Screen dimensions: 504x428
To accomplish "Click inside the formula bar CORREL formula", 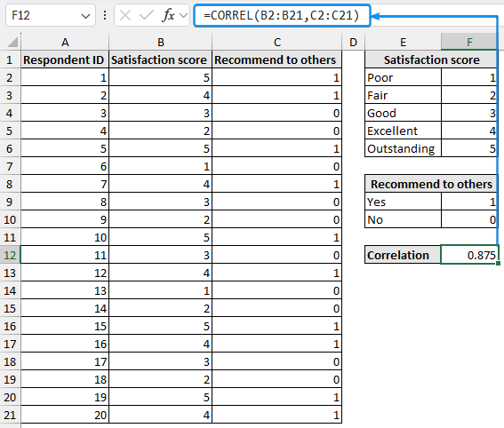I will 282,15.
